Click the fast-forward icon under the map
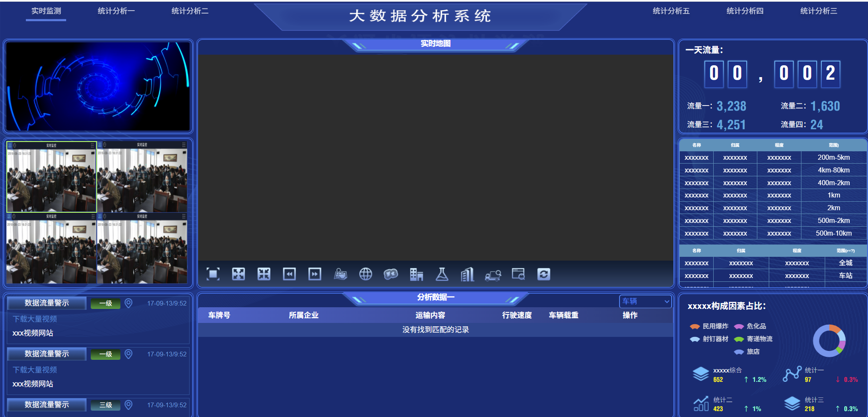 point(315,274)
